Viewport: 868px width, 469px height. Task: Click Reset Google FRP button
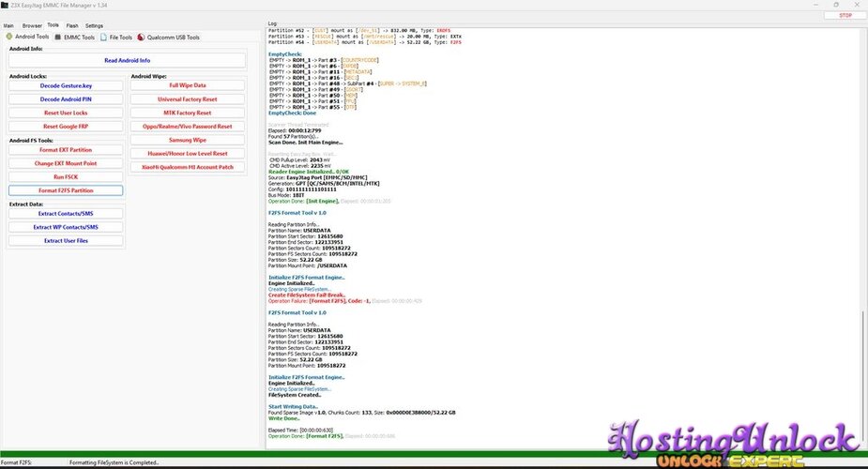pos(66,126)
